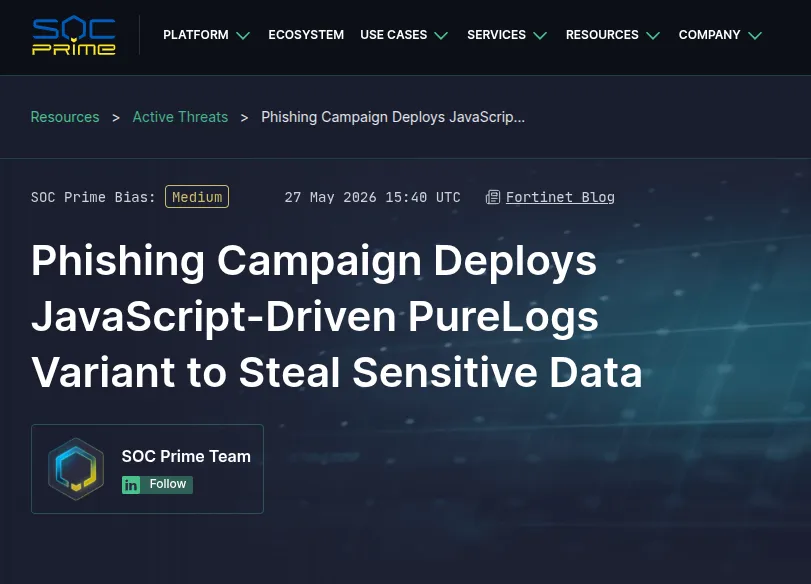Screen dimensions: 811x584
Task: Open the Platform menu
Action: click(196, 35)
